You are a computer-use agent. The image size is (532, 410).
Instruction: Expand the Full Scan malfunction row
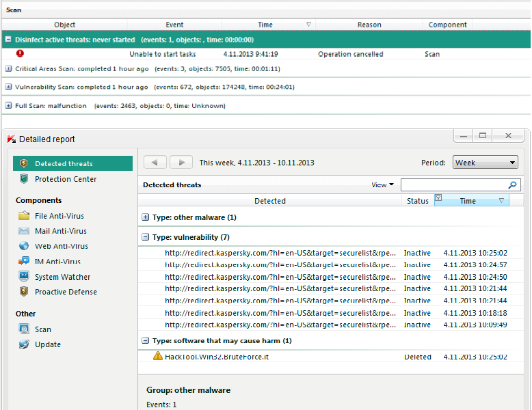tap(8, 106)
